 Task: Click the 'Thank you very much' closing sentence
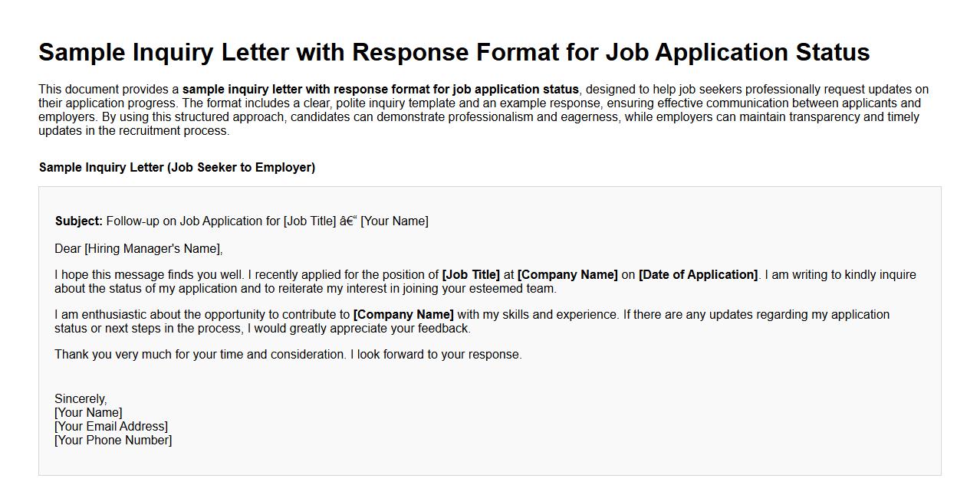[288, 355]
